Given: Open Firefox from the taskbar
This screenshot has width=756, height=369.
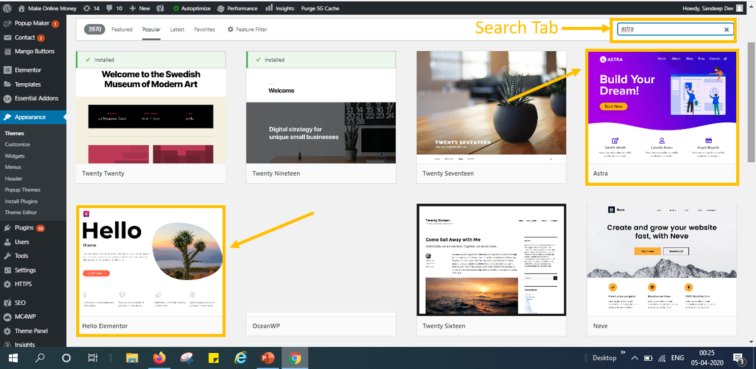Looking at the screenshot, I should point(159,358).
